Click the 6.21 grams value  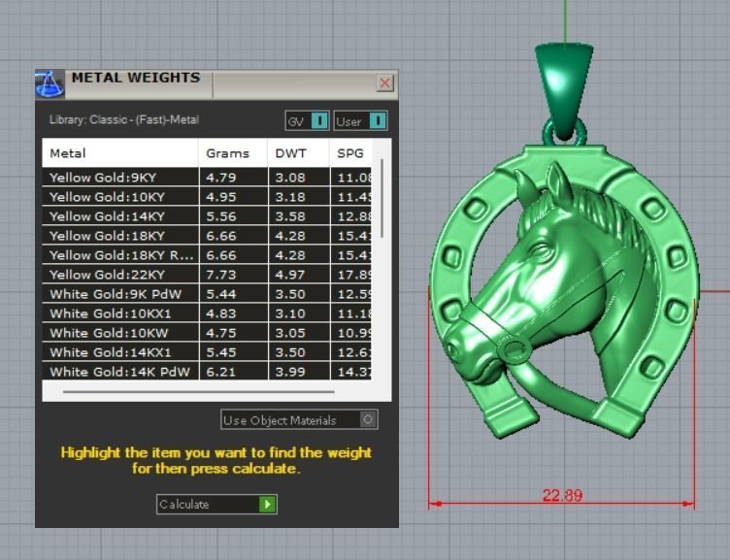[221, 372]
